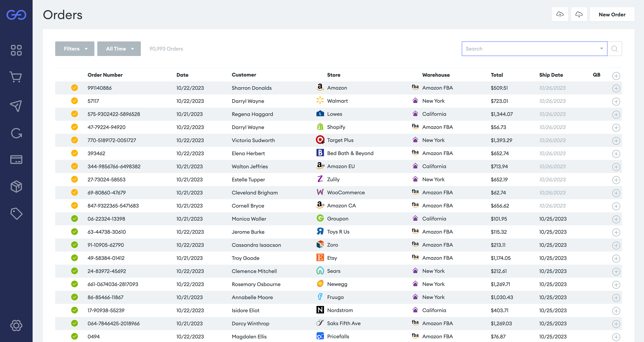Click the New Order button
The height and width of the screenshot is (342, 644).
point(612,14)
